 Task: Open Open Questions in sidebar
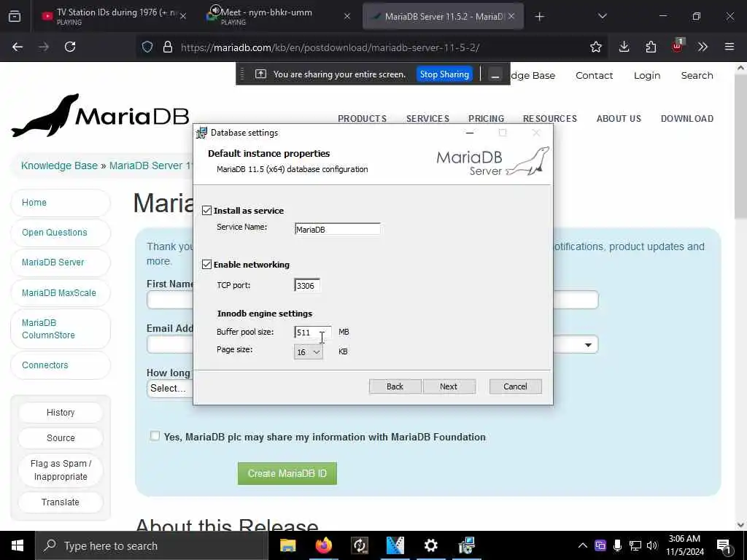coord(61,233)
